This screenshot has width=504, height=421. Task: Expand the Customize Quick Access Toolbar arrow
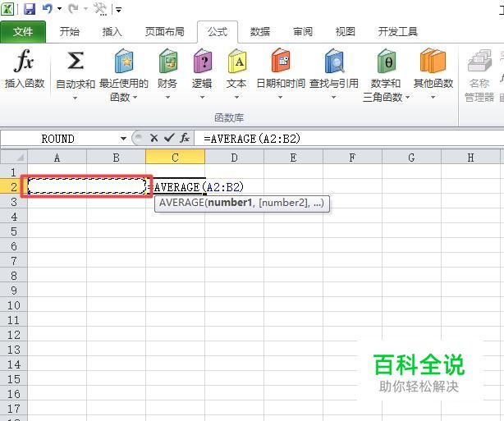click(118, 10)
